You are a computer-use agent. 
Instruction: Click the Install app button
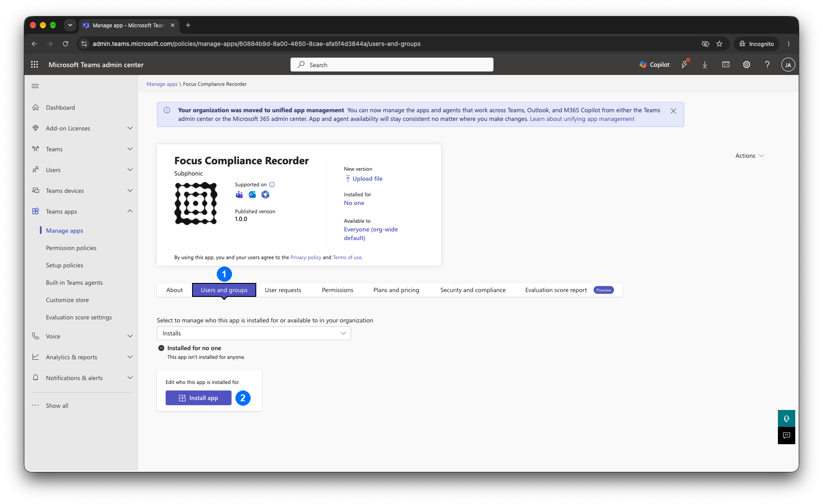[199, 398]
